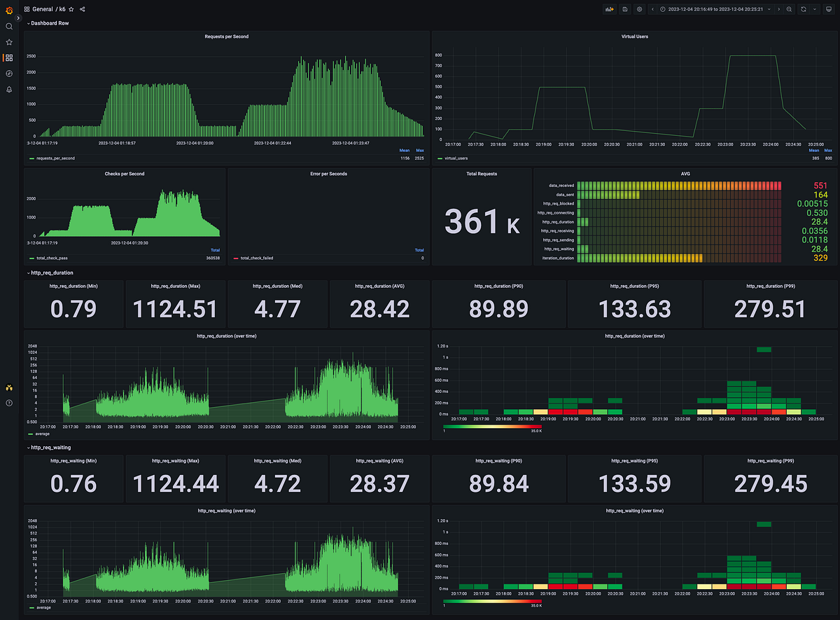This screenshot has width=840, height=620.
Task: Enable TV cycle view mode
Action: tap(829, 9)
